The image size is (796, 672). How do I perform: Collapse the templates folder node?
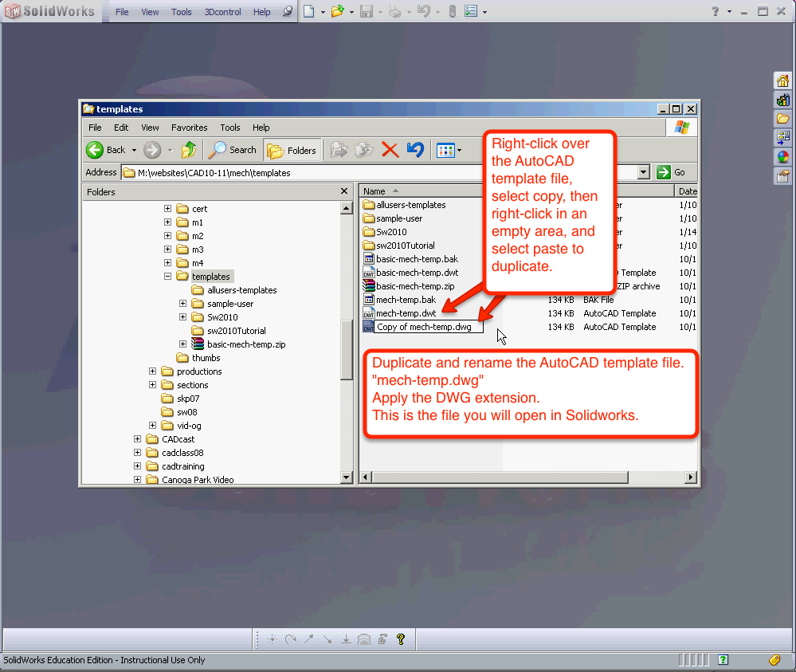[167, 277]
